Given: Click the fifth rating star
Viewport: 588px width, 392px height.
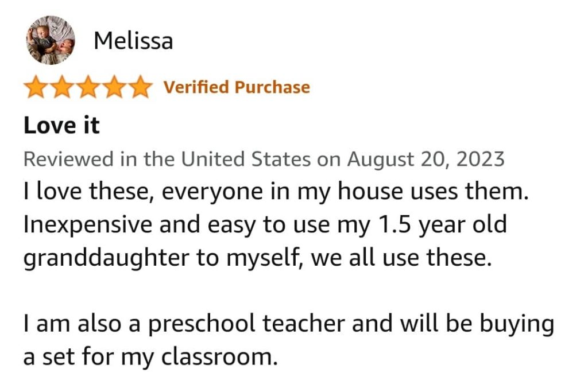Looking at the screenshot, I should pyautogui.click(x=140, y=87).
